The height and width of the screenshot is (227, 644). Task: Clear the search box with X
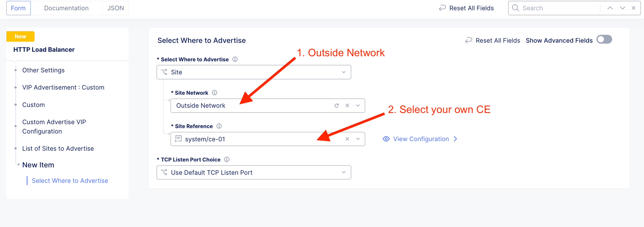coord(634,8)
